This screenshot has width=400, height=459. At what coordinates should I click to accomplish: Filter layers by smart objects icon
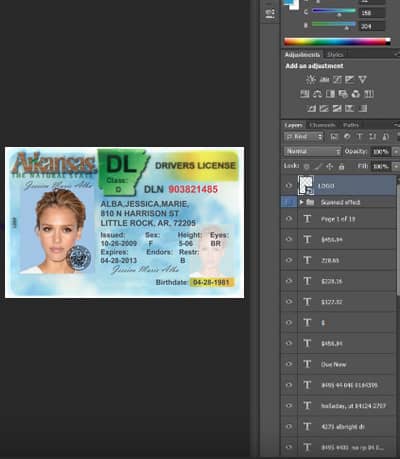[385, 136]
